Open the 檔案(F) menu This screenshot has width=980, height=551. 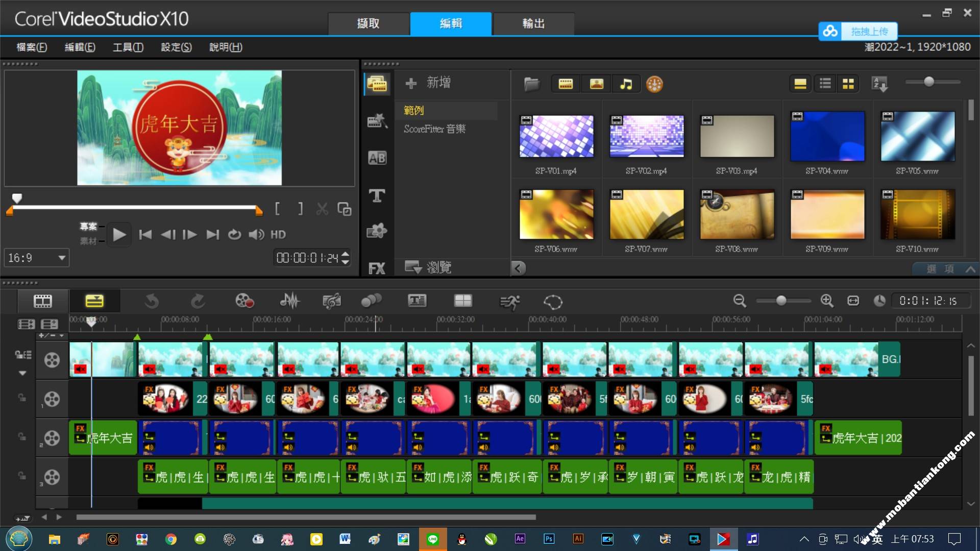coord(32,47)
